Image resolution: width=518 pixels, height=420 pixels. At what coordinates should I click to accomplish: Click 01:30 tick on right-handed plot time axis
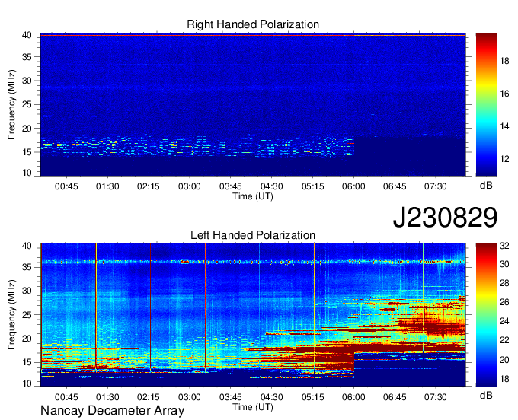[x=107, y=186]
